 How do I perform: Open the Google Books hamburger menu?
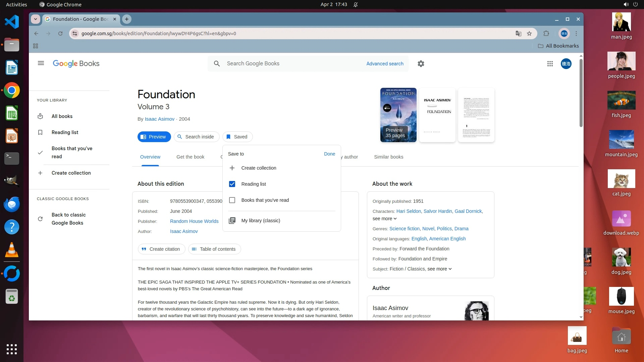click(41, 63)
